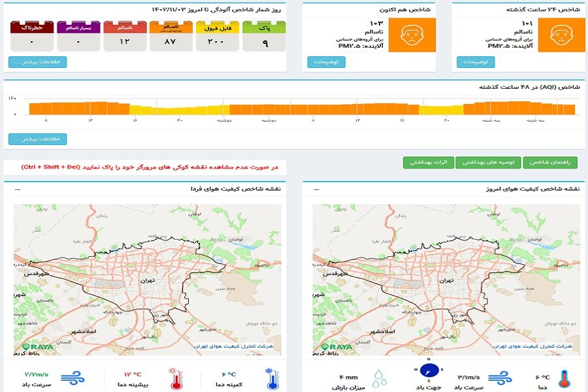Click the red thermometer icon for maximum temperature
This screenshot has height=392, width=588.
click(x=174, y=377)
